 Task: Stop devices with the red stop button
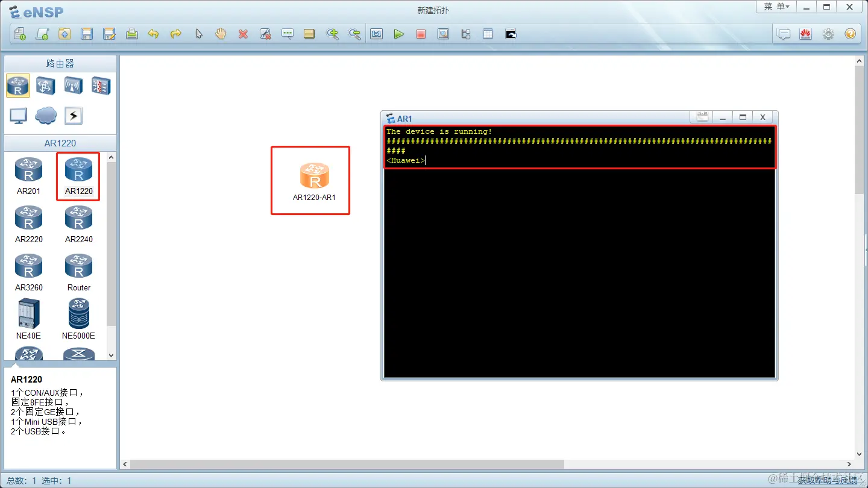pos(421,34)
